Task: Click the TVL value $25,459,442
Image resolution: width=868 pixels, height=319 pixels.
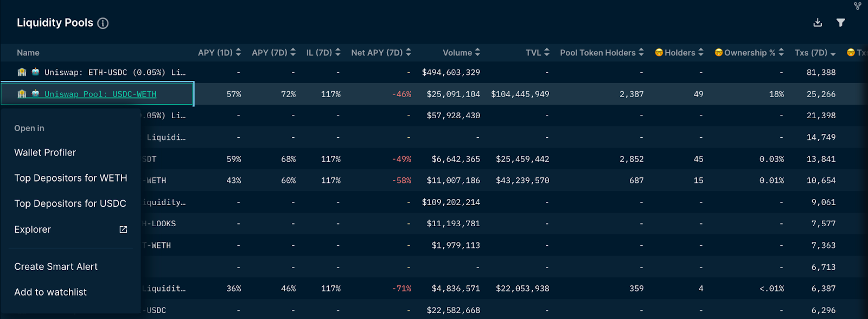Action: (522, 159)
